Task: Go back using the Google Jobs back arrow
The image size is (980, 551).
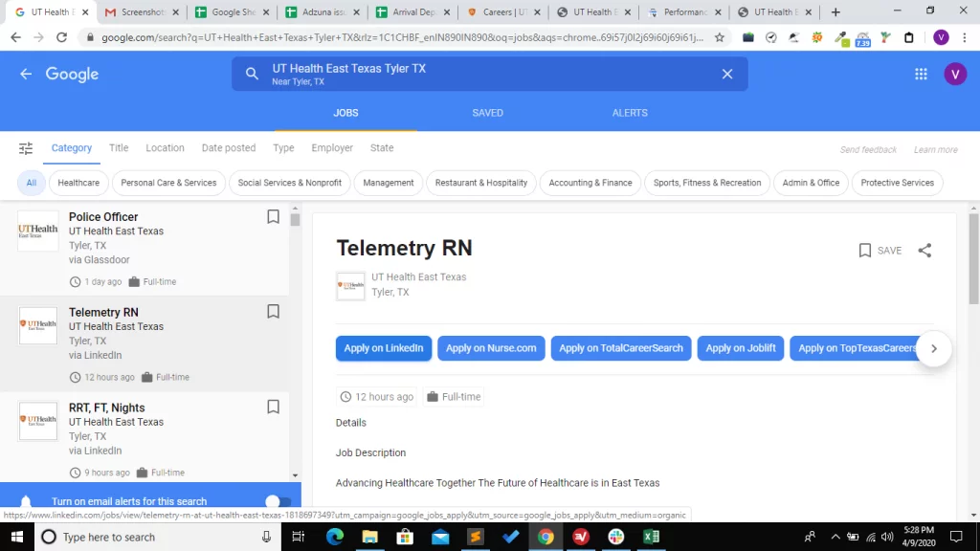Action: pos(26,74)
